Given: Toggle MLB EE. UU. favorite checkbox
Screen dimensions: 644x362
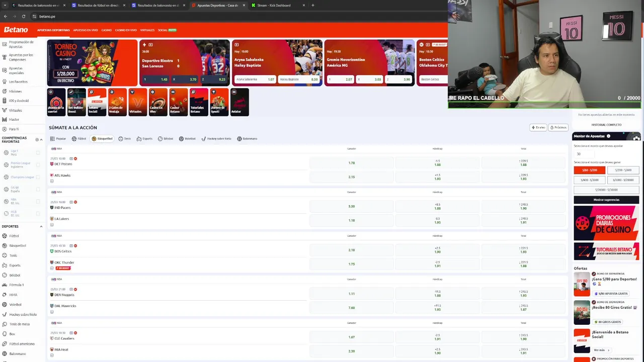Looking at the screenshot, I should (x=38, y=213).
